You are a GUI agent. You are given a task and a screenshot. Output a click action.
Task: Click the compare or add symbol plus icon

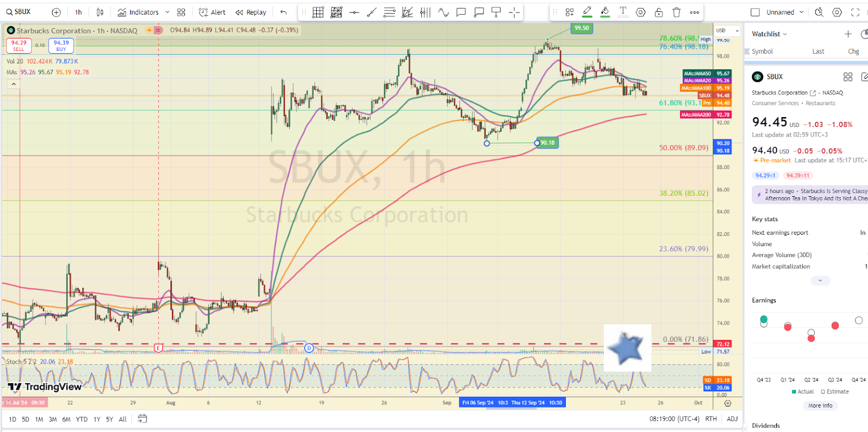56,12
